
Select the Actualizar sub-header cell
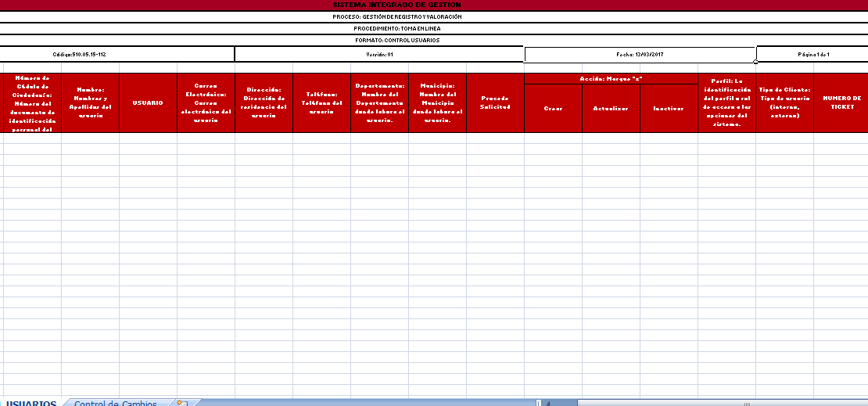point(612,109)
